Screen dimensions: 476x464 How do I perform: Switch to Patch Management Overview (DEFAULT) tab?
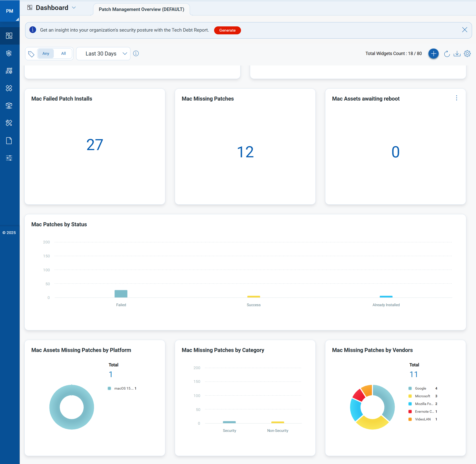click(x=141, y=9)
